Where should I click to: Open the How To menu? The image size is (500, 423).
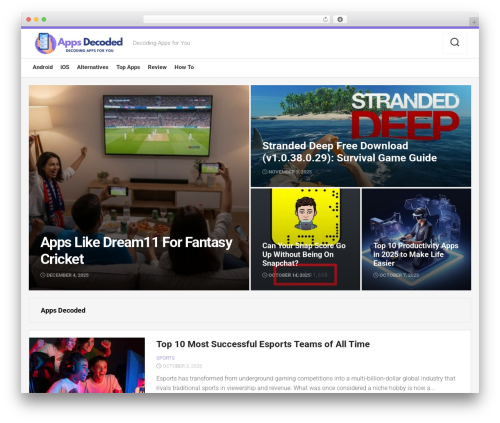184,67
